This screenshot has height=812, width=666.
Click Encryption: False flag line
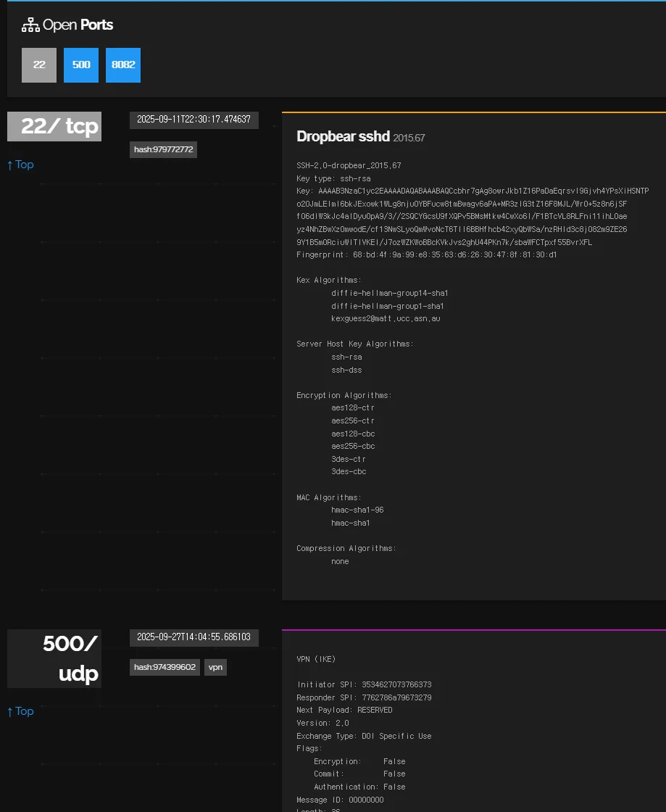[359, 761]
